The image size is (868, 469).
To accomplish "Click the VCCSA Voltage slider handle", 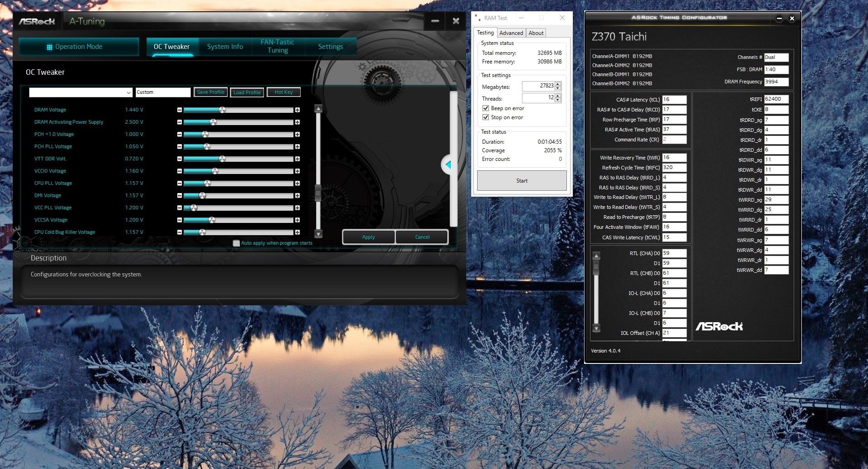I will [x=212, y=220].
